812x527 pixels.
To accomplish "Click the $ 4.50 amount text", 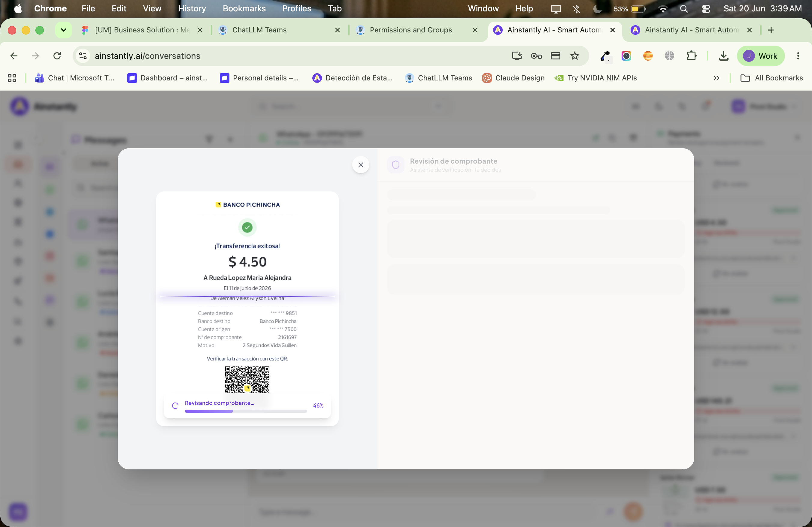I will [x=247, y=261].
